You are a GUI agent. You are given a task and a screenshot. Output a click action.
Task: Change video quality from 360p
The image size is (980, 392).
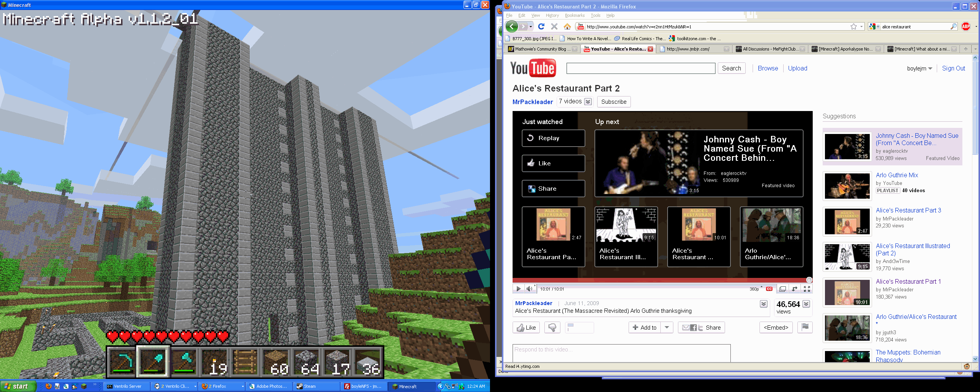tap(756, 289)
